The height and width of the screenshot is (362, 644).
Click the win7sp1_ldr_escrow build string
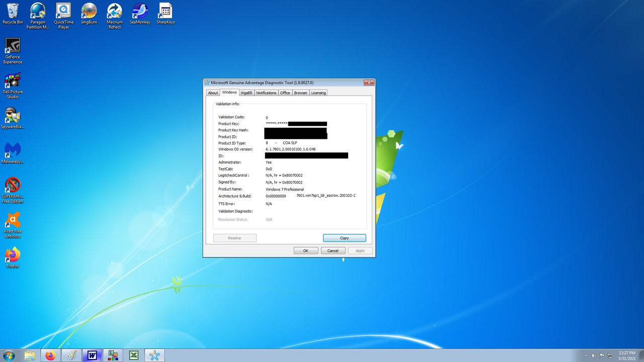click(x=326, y=196)
